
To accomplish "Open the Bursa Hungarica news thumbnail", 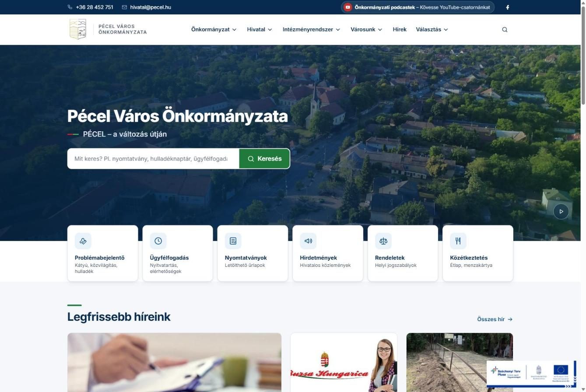I will click(344, 362).
